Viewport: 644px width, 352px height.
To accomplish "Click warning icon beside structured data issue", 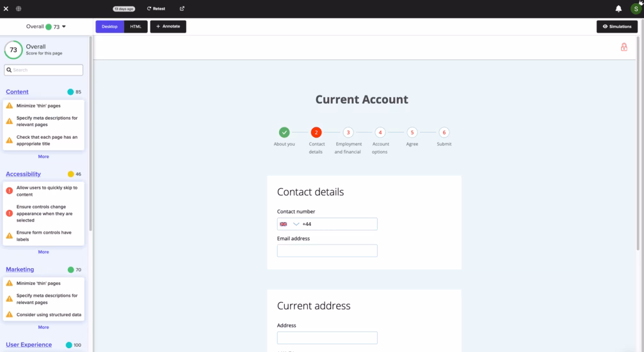I will [x=10, y=314].
